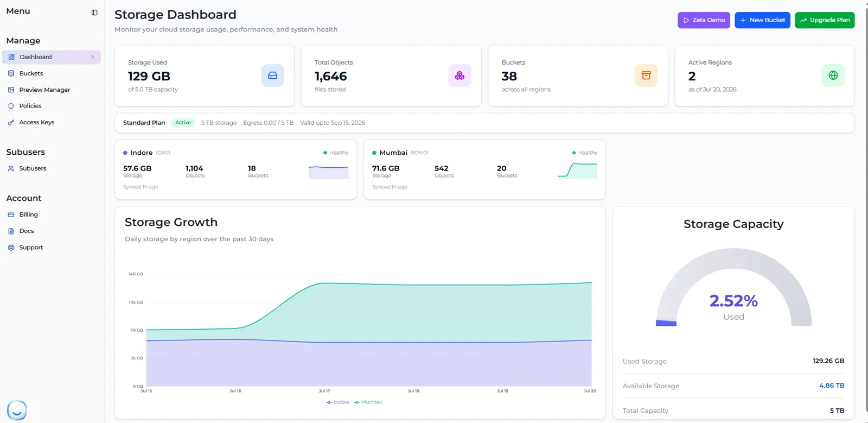Click the Subusers people icon

coord(11,168)
